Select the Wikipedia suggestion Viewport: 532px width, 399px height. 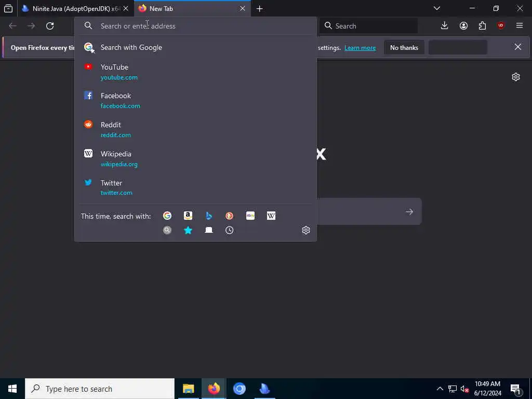point(196,159)
